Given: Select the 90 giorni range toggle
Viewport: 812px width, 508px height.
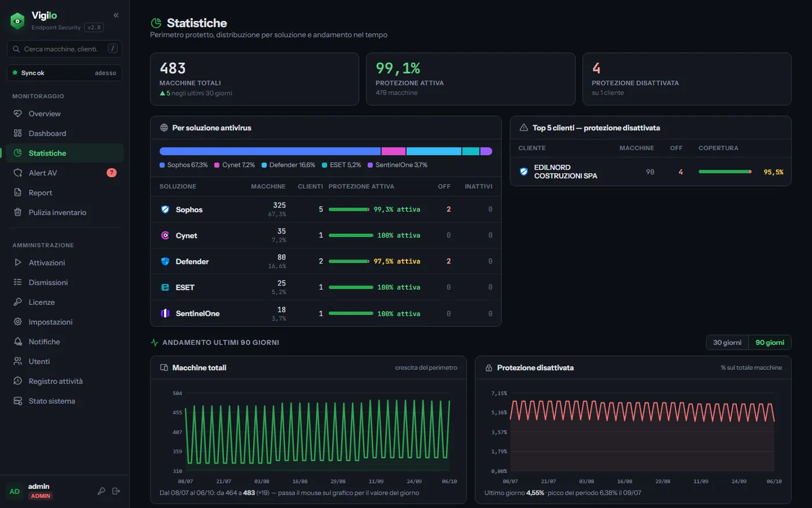Looking at the screenshot, I should (x=770, y=343).
